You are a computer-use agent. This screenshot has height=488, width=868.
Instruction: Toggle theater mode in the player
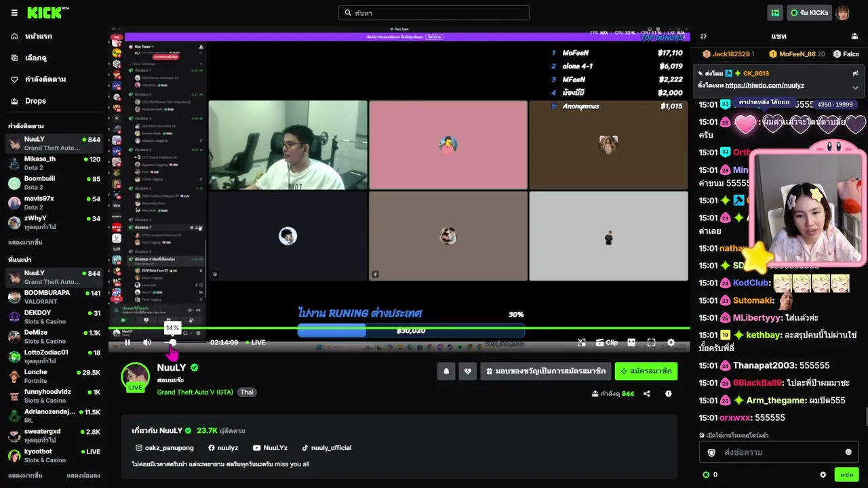tap(631, 342)
